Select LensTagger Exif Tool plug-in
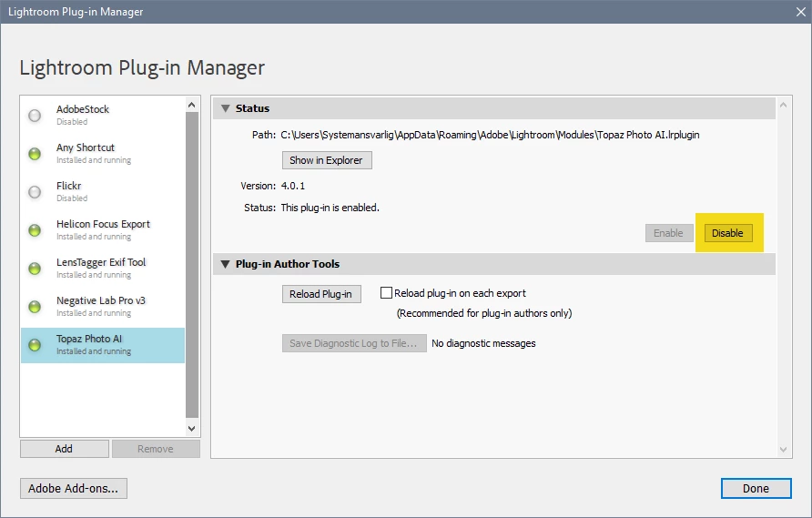This screenshot has width=812, height=518. click(x=103, y=269)
